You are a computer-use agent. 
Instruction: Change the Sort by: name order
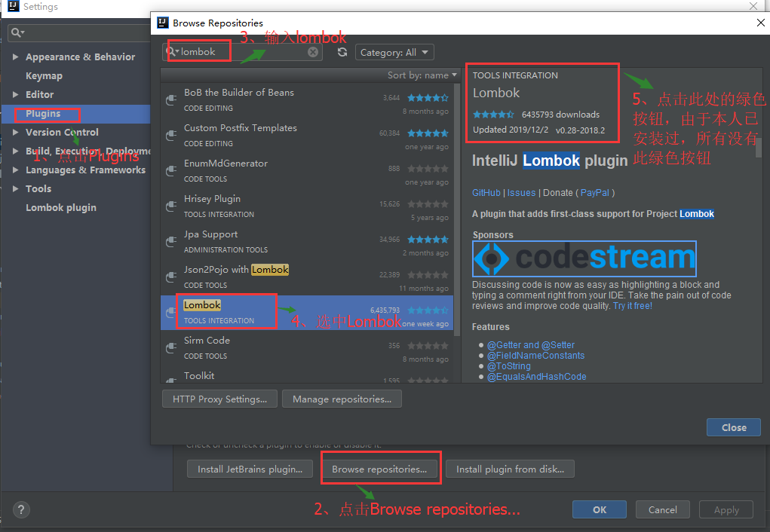coord(422,75)
